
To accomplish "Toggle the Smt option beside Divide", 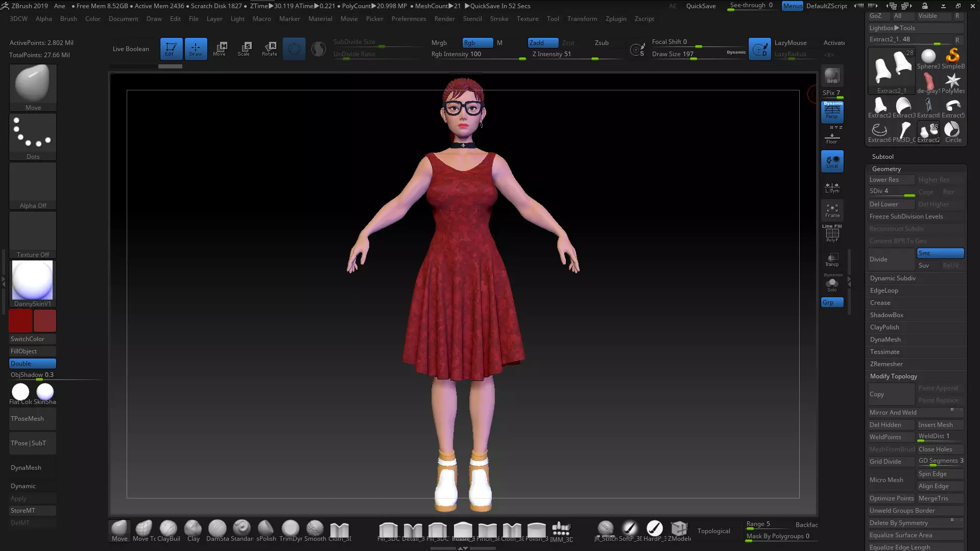I will (x=940, y=253).
